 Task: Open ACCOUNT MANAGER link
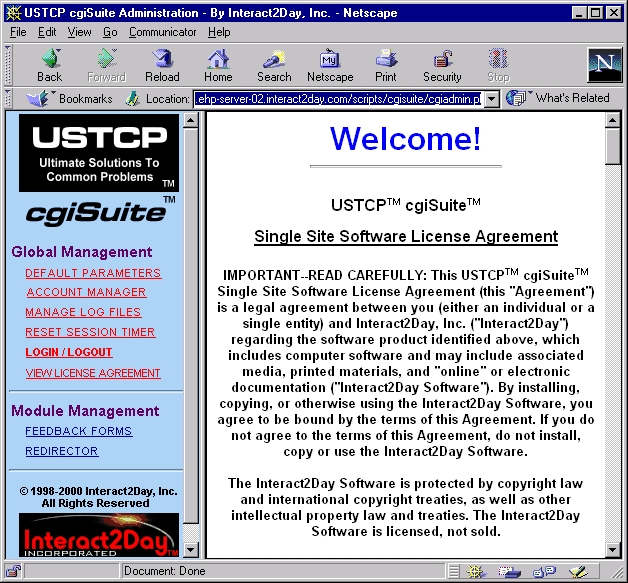[x=87, y=292]
